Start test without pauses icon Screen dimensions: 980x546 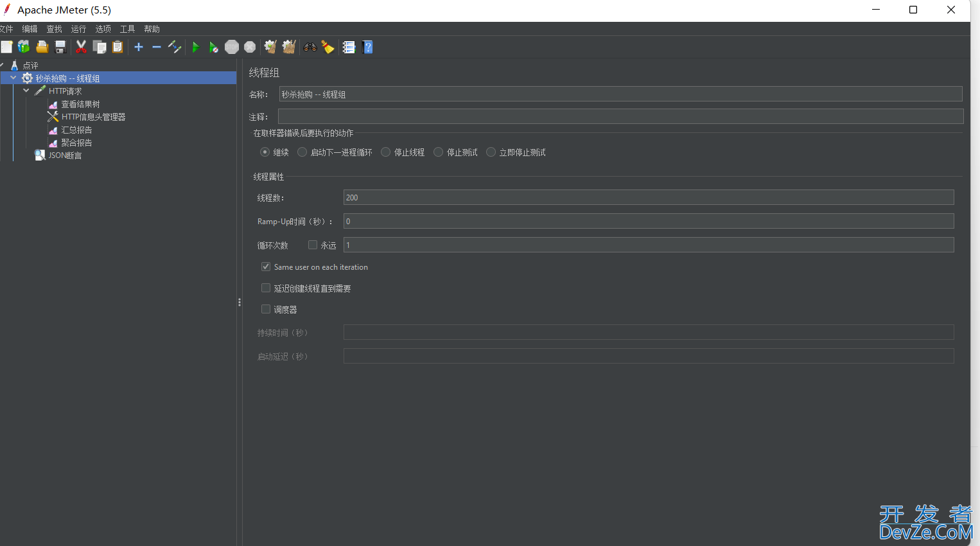click(214, 47)
